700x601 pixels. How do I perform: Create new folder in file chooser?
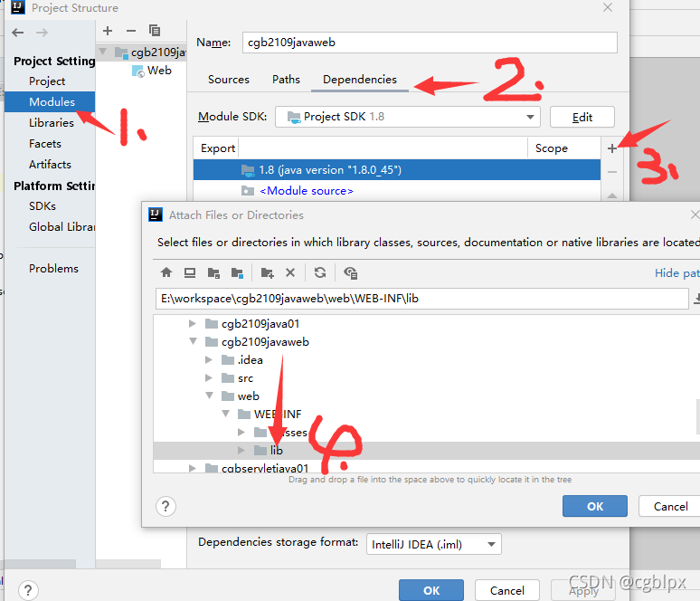point(267,272)
